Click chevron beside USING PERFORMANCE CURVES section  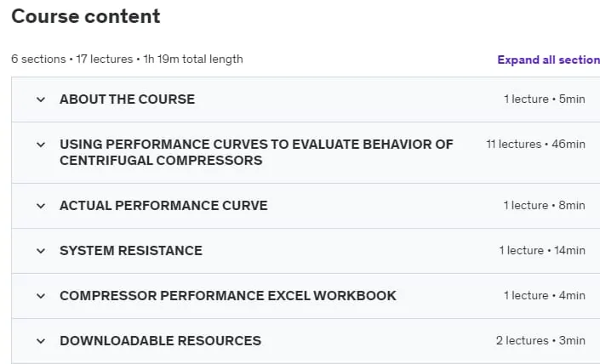[41, 145]
